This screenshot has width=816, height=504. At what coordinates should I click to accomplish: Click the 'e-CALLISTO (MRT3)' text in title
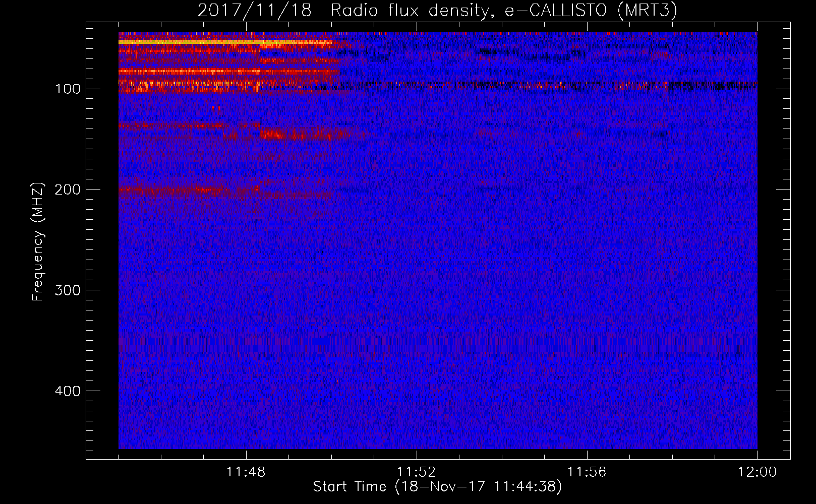tap(591, 11)
